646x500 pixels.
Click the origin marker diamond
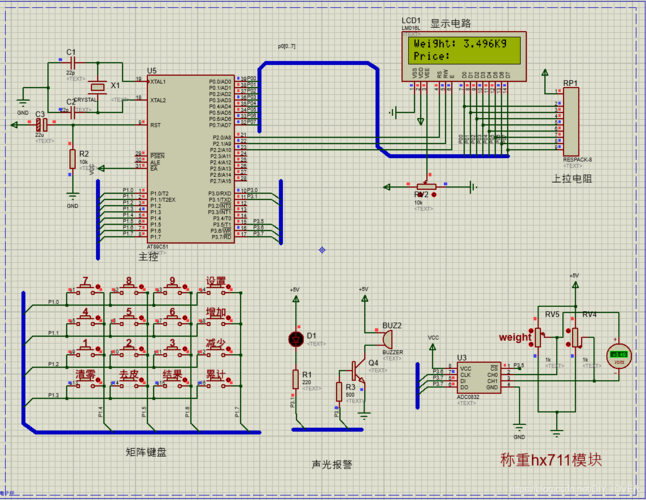322,250
